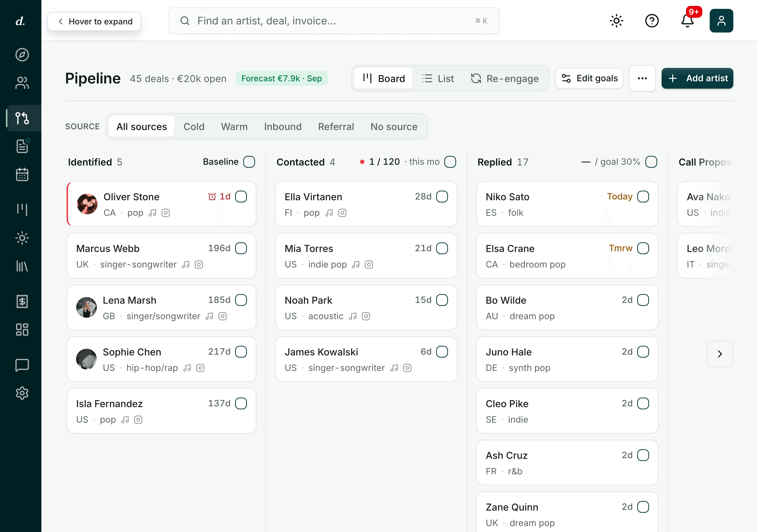The image size is (757, 532).
Task: Click the Add artist button
Action: click(697, 79)
